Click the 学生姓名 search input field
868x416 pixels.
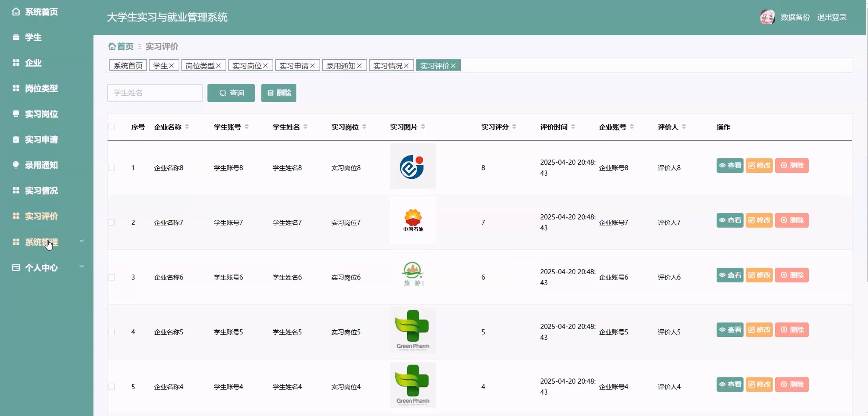click(155, 93)
